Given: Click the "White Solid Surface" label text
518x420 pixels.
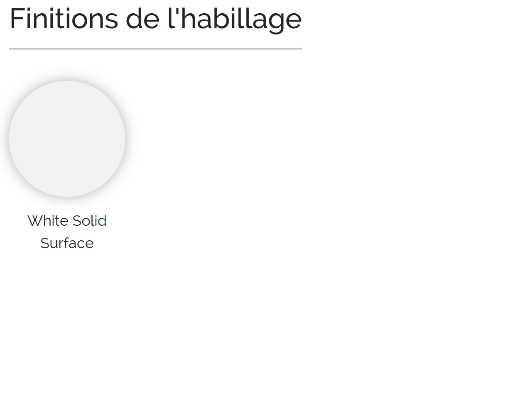Looking at the screenshot, I should click(67, 232).
